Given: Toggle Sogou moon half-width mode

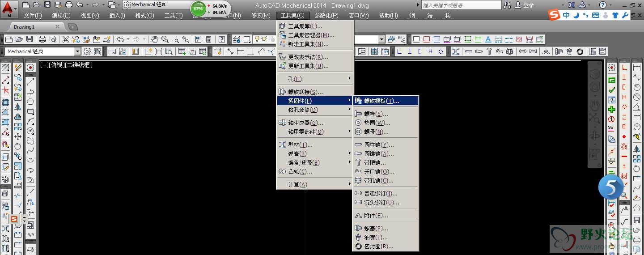Looking at the screenshot, I should pyautogui.click(x=576, y=15).
